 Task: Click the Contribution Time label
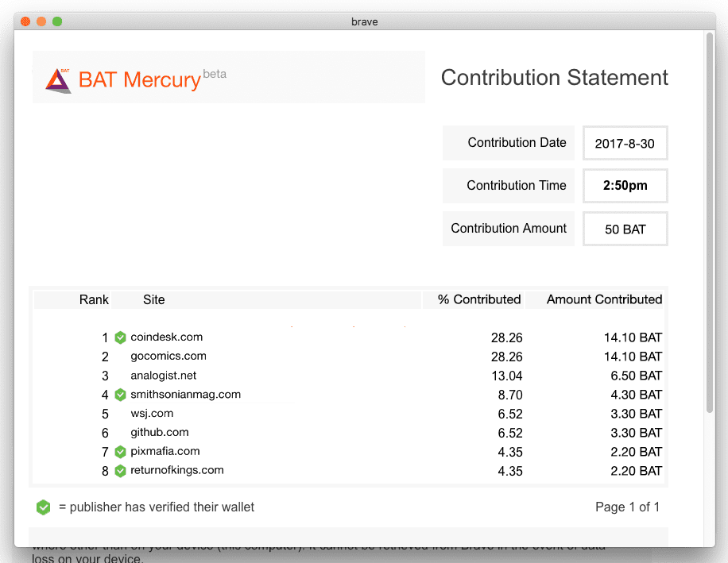click(517, 185)
